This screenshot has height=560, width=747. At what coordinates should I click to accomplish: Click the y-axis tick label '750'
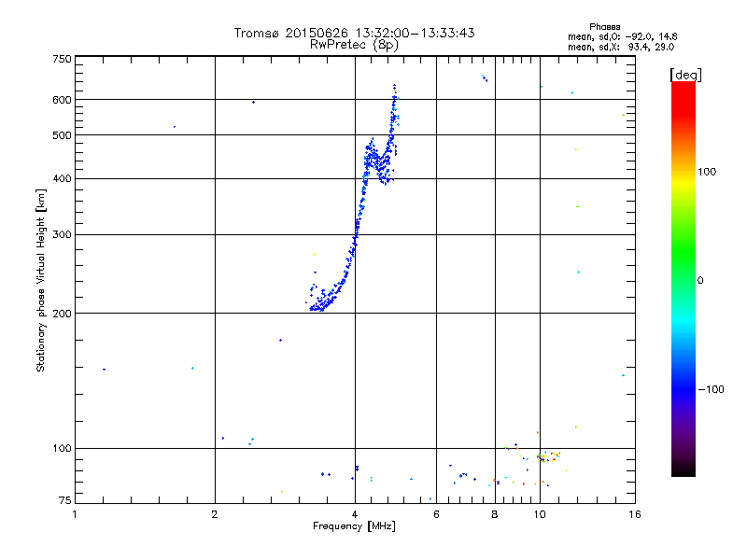(62, 59)
